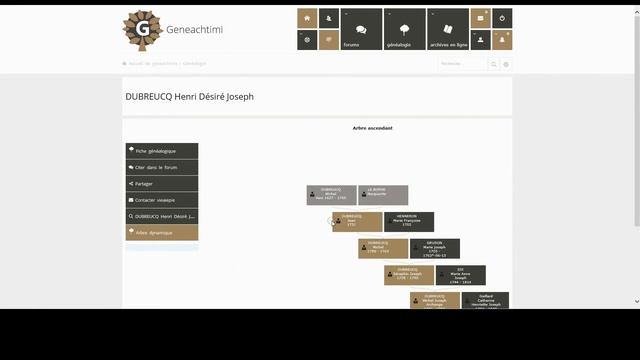Select the Arbre dynamique entry
This screenshot has height=360, width=640.
coord(162,232)
